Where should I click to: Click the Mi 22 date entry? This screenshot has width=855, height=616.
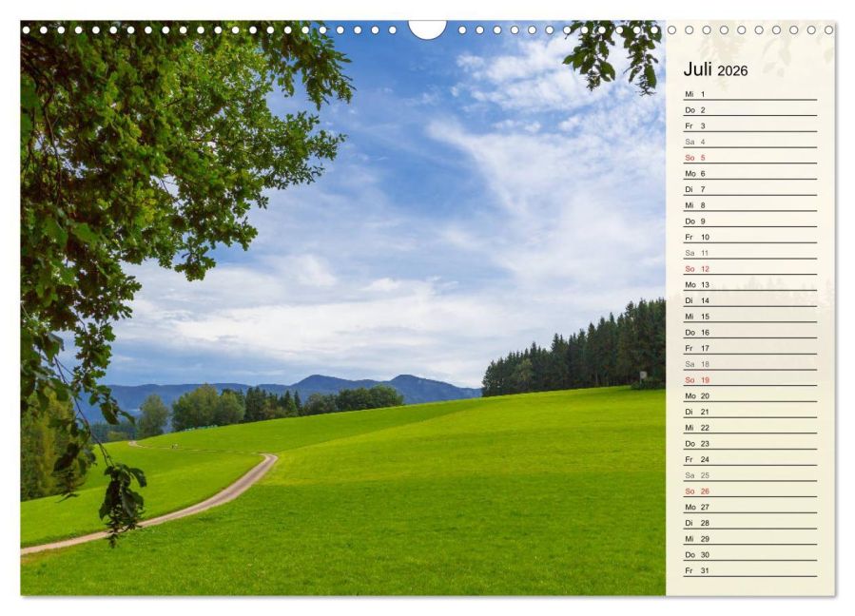(699, 430)
